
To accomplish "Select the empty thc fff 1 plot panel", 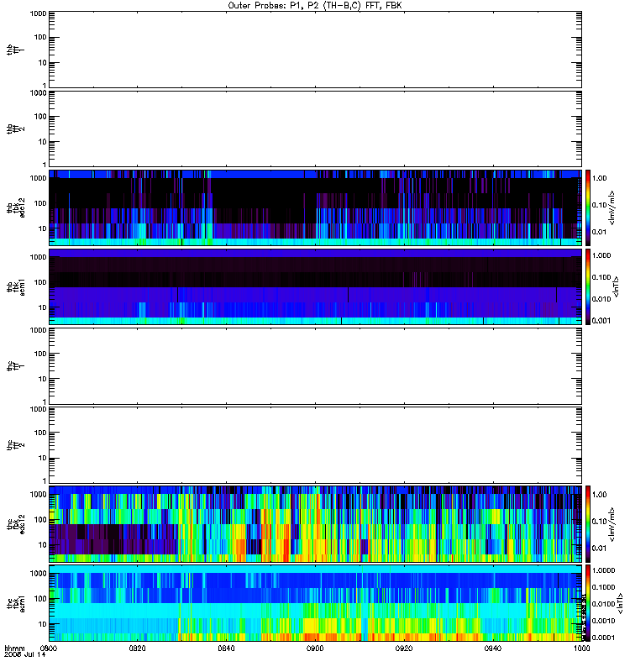I will (316, 366).
